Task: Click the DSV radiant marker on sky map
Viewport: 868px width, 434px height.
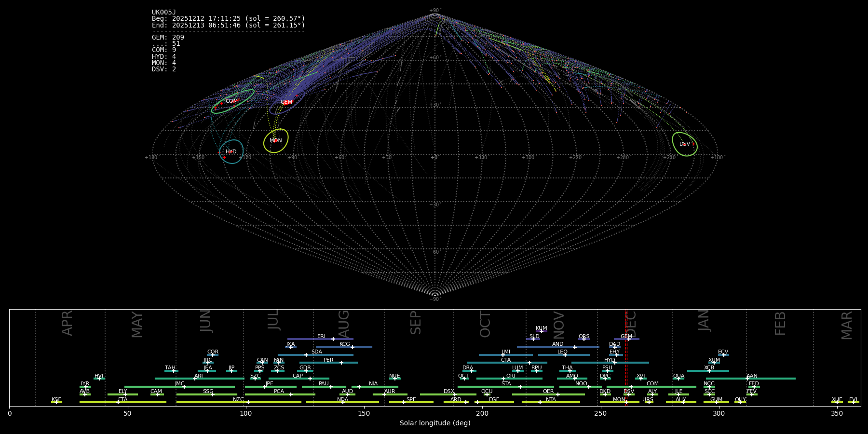Action: click(685, 144)
